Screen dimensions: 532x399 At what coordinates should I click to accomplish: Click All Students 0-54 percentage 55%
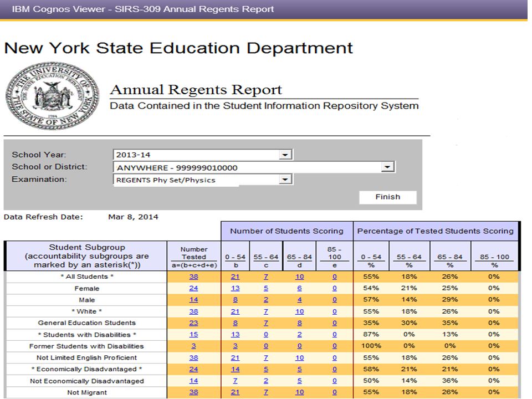(x=371, y=277)
